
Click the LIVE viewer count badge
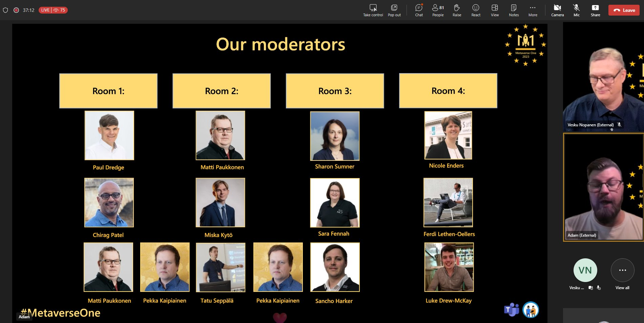click(53, 10)
